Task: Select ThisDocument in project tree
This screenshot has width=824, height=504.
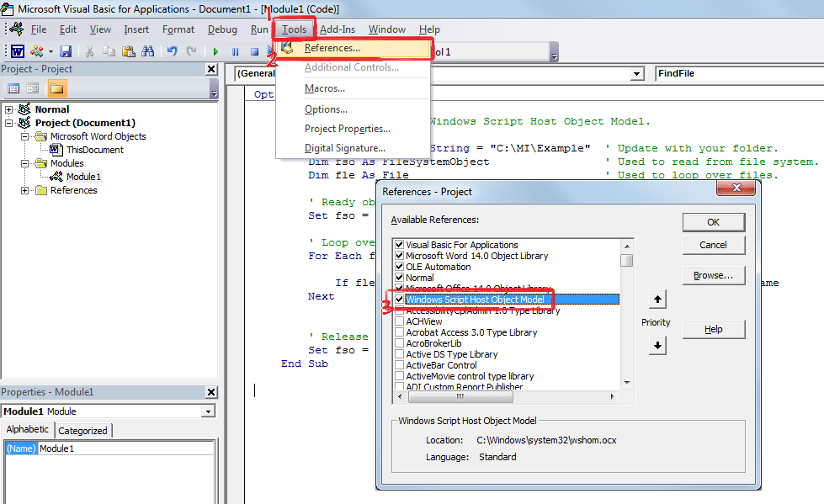Action: click(x=94, y=150)
